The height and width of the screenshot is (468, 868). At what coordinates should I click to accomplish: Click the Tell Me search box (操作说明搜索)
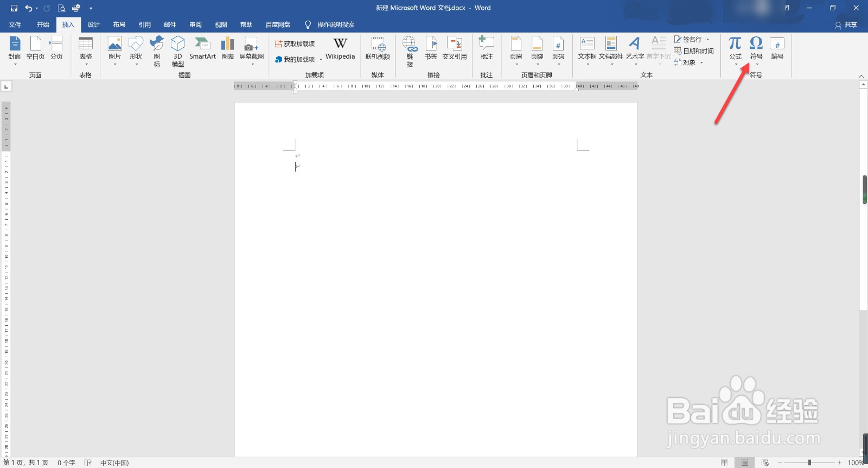330,24
